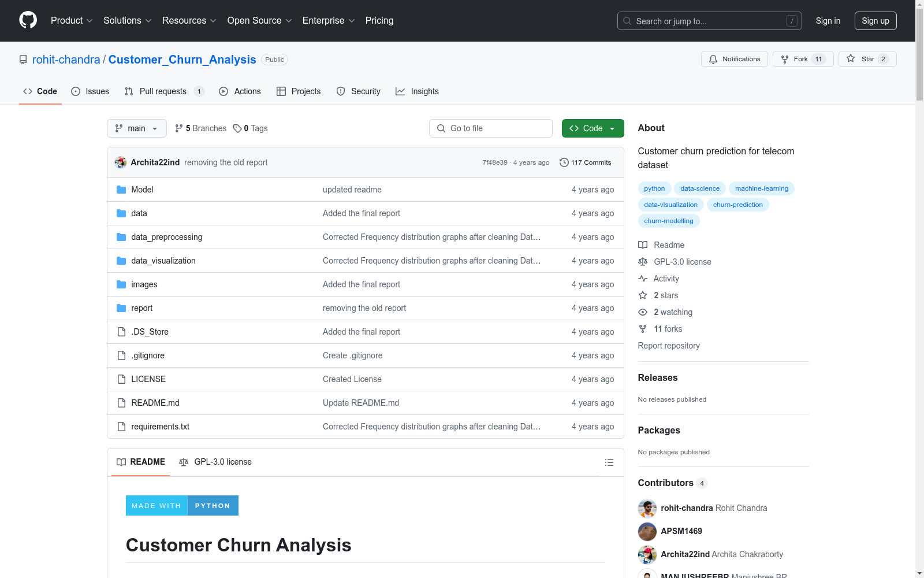Viewport: 924px width, 578px height.
Task: Open the requirements.txt file
Action: pyautogui.click(x=160, y=427)
